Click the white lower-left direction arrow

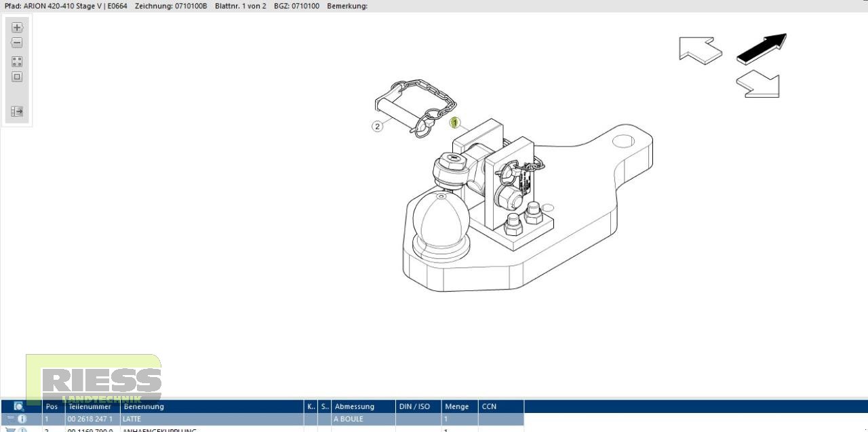click(758, 84)
